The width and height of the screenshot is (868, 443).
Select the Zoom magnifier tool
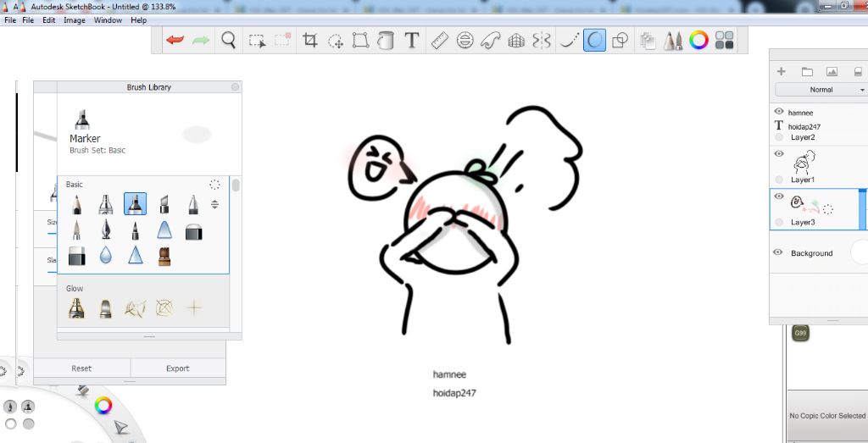[228, 41]
